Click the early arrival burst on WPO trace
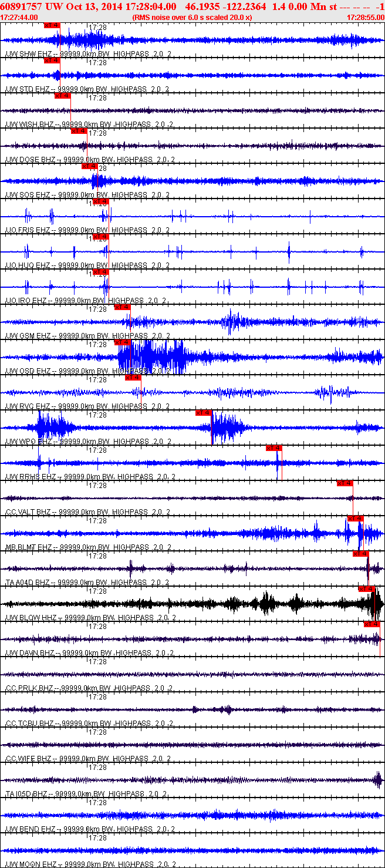 tap(54, 426)
